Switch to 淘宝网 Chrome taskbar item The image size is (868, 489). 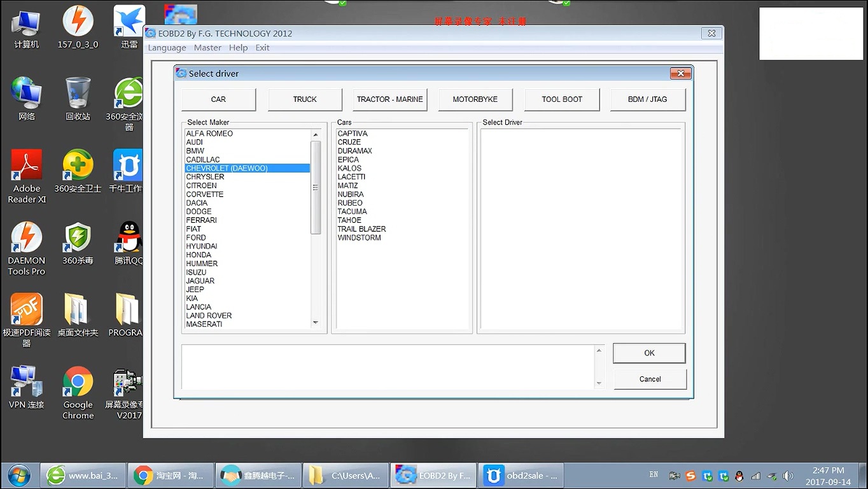click(169, 476)
